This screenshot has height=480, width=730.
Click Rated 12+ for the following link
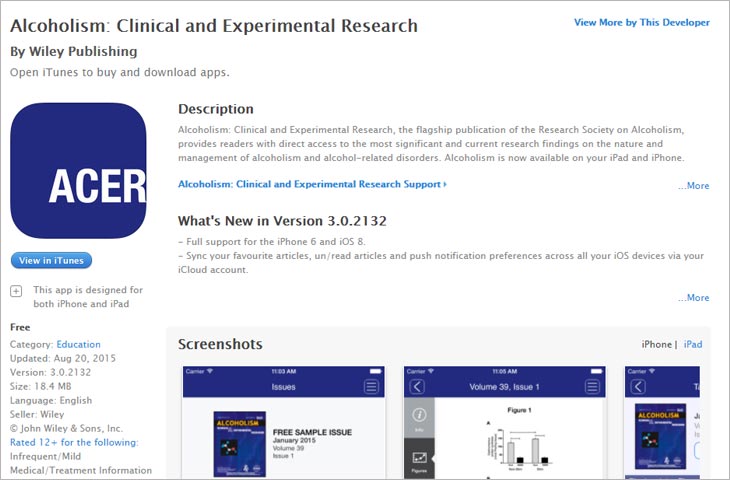coord(74,442)
